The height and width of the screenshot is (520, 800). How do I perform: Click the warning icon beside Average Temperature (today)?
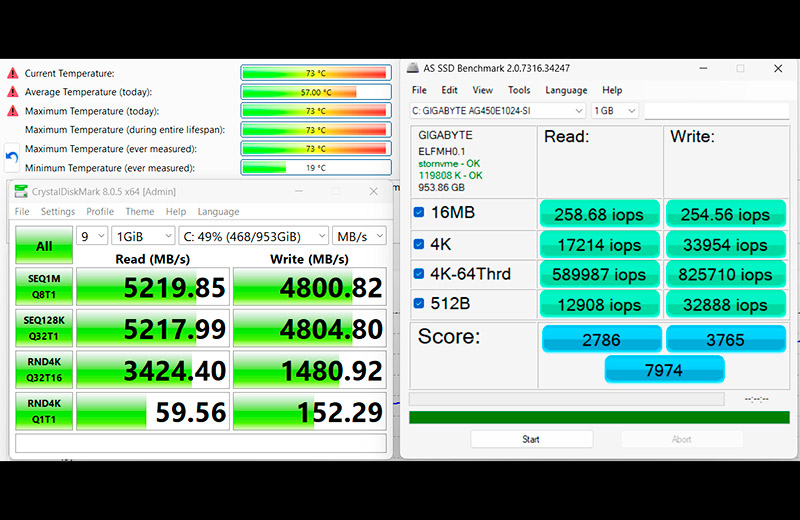pyautogui.click(x=13, y=92)
